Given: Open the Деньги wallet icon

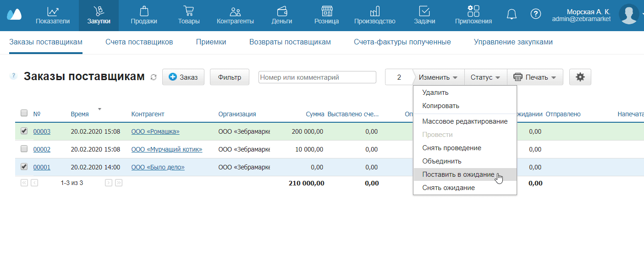Looking at the screenshot, I should point(282,11).
